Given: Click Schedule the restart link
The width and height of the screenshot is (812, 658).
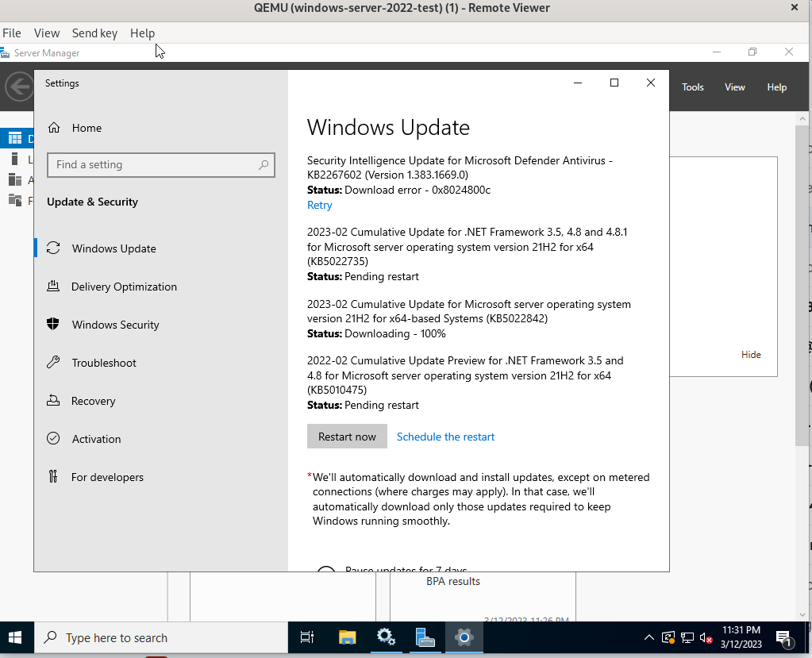Looking at the screenshot, I should click(x=445, y=437).
